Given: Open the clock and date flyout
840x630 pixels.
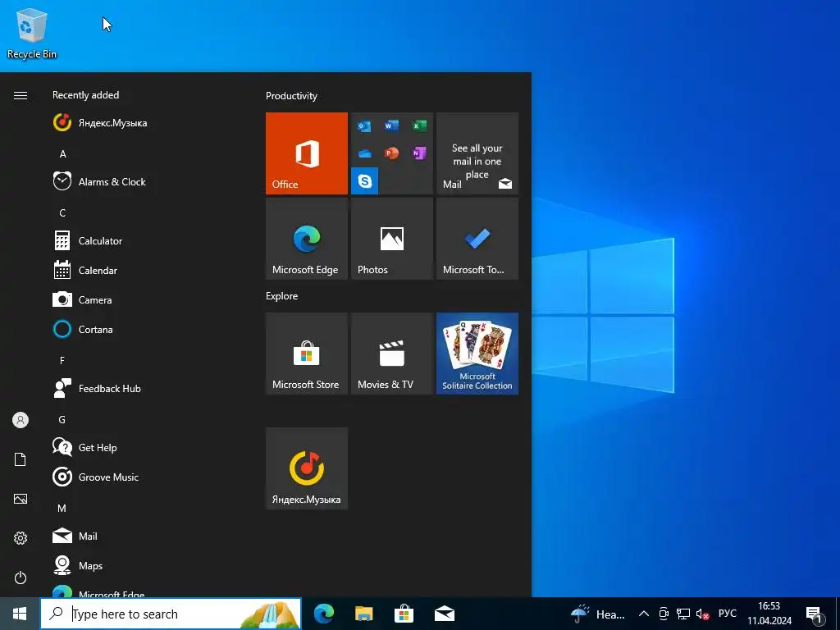Looking at the screenshot, I should pos(769,614).
